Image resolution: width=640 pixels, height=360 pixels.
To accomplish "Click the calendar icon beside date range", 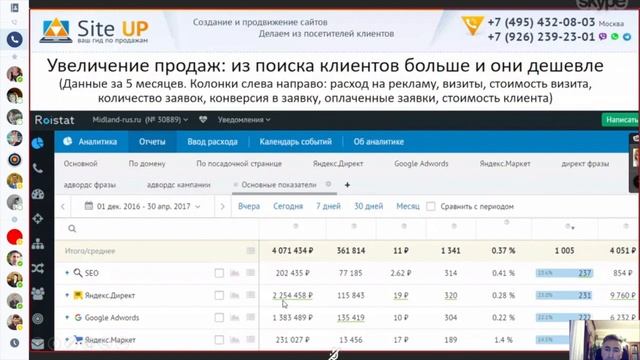I will (89, 206).
